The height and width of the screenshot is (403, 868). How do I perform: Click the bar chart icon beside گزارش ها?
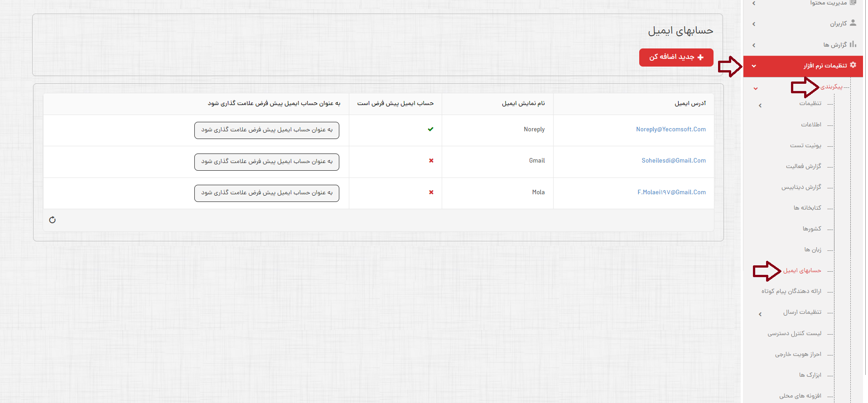[x=853, y=44]
